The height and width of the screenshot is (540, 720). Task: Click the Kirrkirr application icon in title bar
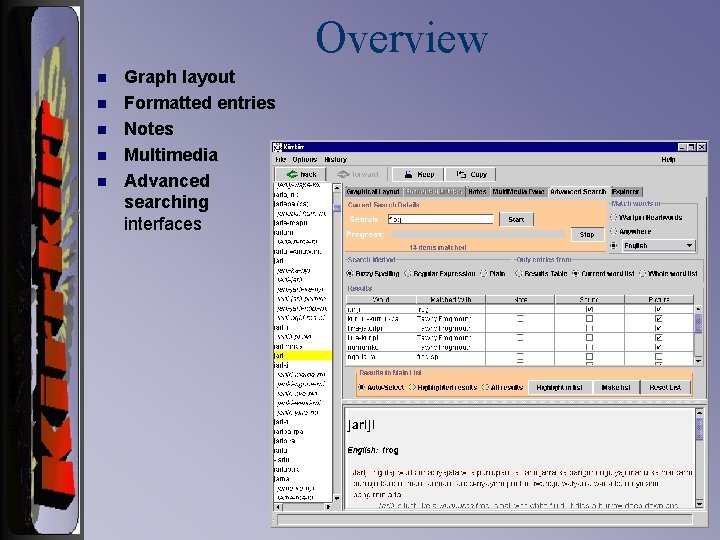[x=277, y=147]
